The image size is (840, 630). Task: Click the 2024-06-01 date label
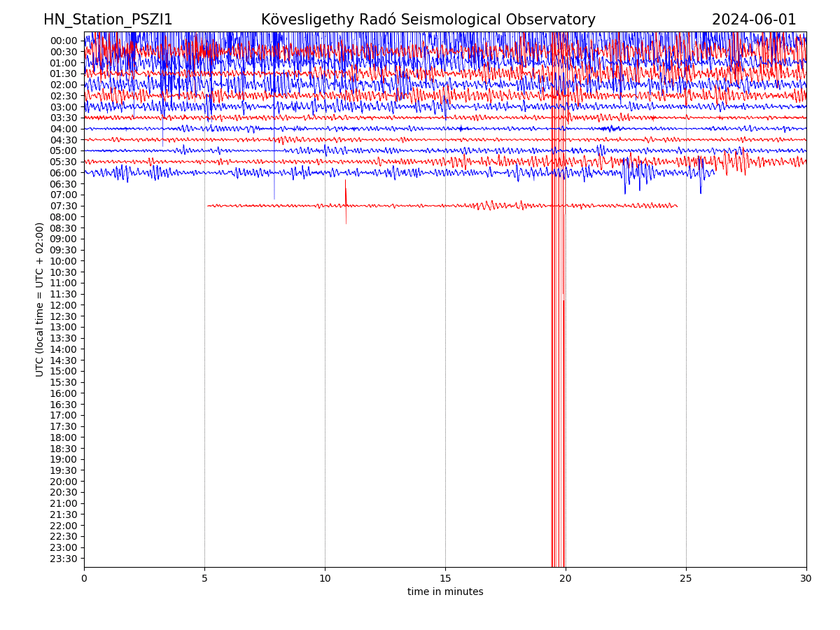[754, 20]
